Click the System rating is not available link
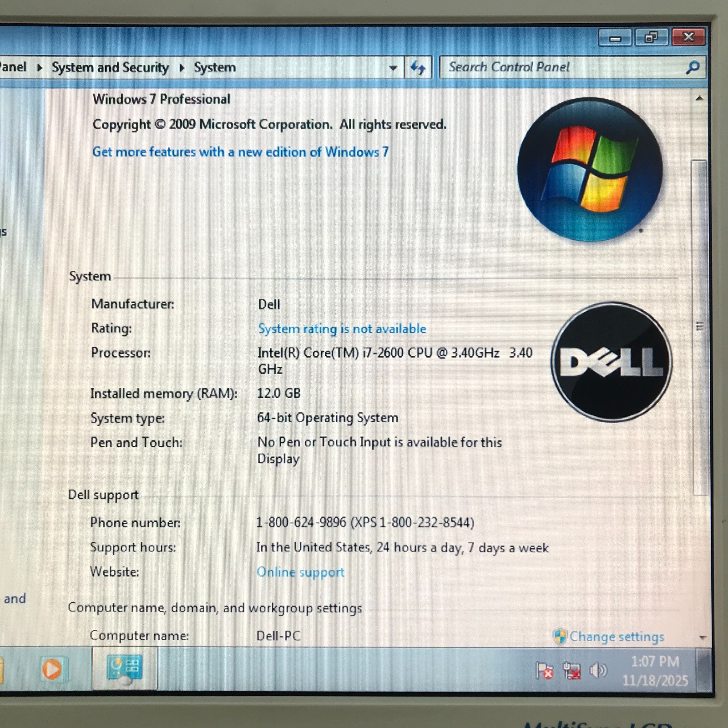Screen dimensions: 728x728 (x=342, y=329)
